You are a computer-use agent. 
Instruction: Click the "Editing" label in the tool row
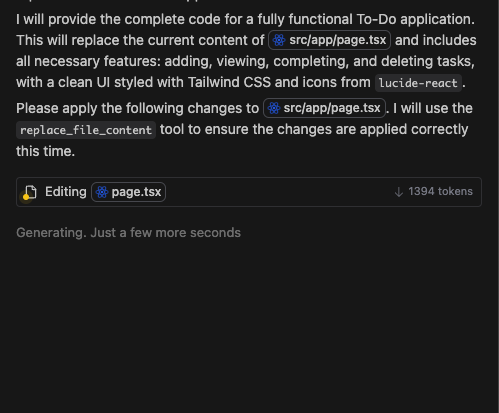point(66,192)
